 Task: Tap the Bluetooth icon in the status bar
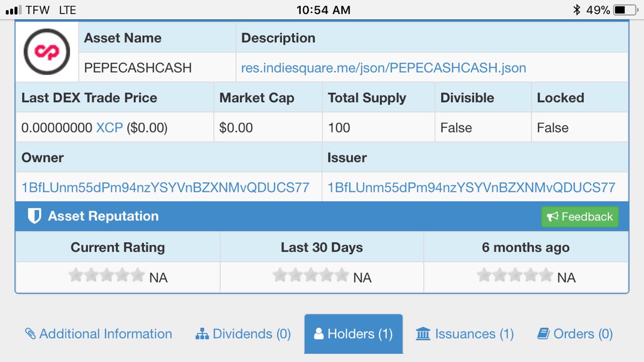(577, 10)
